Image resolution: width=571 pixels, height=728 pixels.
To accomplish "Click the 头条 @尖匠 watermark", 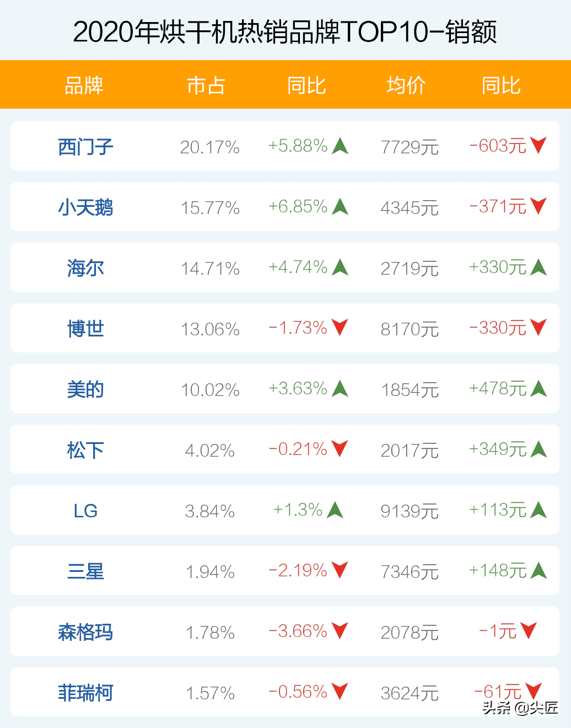I will 520,708.
